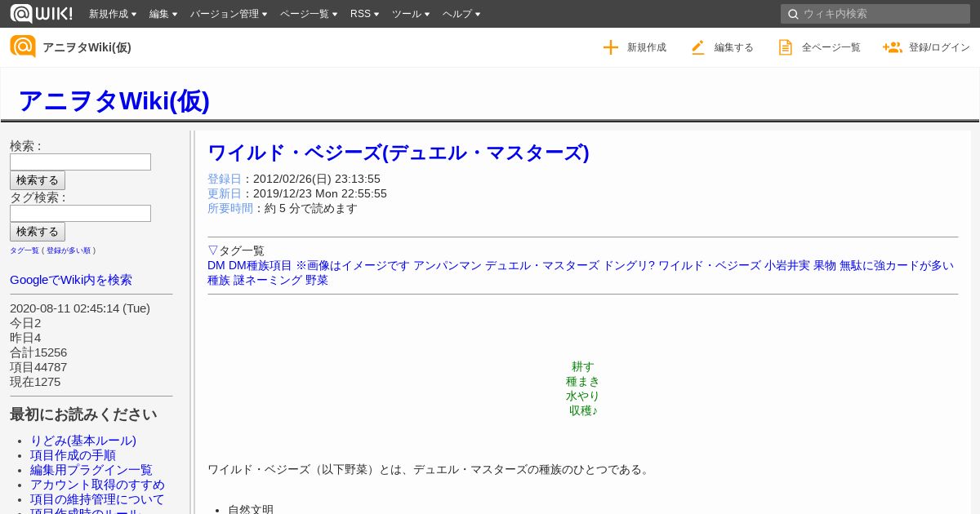Click the @WIKI logo in top bar
The width and height of the screenshot is (980, 514).
pyautogui.click(x=41, y=13)
